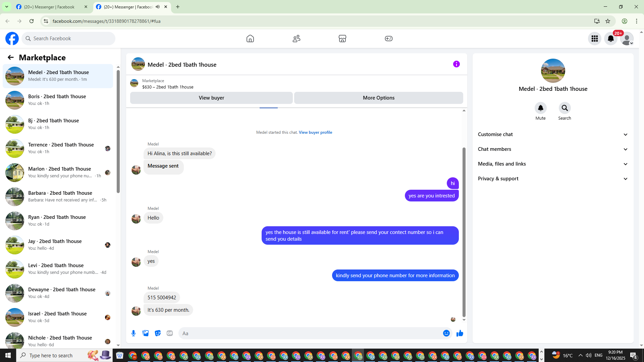
Task: Open chat with Marlon
Action: tap(58, 173)
